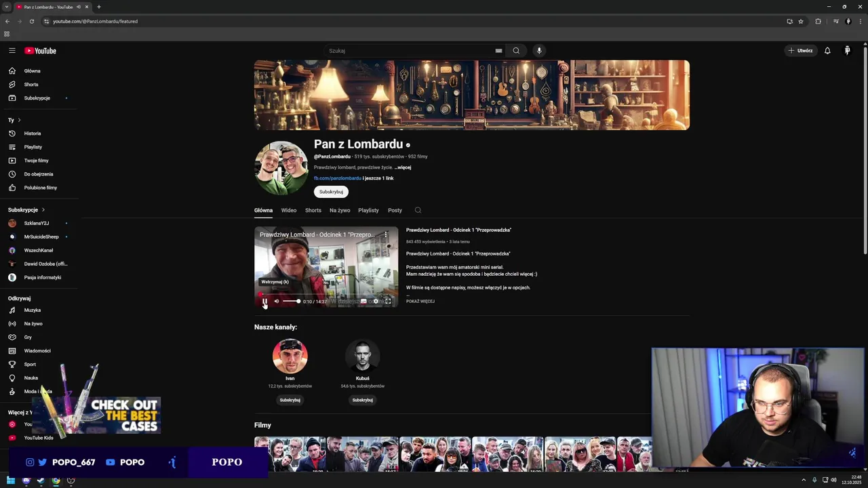Focus the Szukaj search field
Image resolution: width=868 pixels, height=488 pixels.
click(410, 51)
